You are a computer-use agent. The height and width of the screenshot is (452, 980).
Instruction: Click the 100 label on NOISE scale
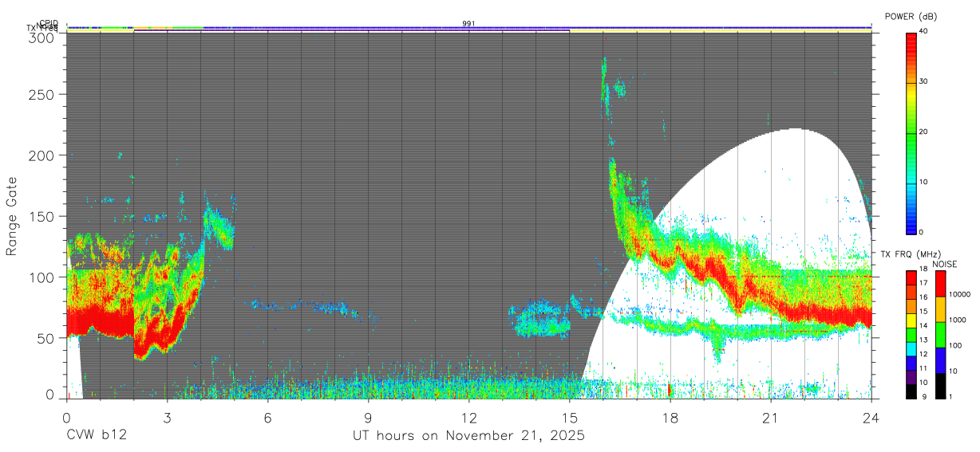[x=955, y=346]
